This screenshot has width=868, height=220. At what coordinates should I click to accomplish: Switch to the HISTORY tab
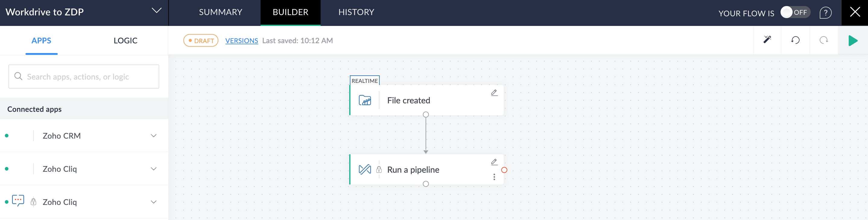point(356,12)
